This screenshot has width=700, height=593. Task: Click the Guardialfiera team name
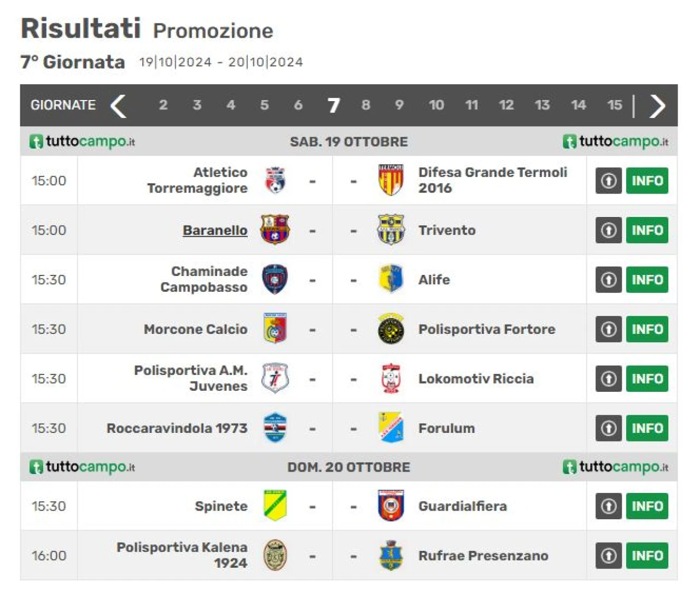coord(463,506)
